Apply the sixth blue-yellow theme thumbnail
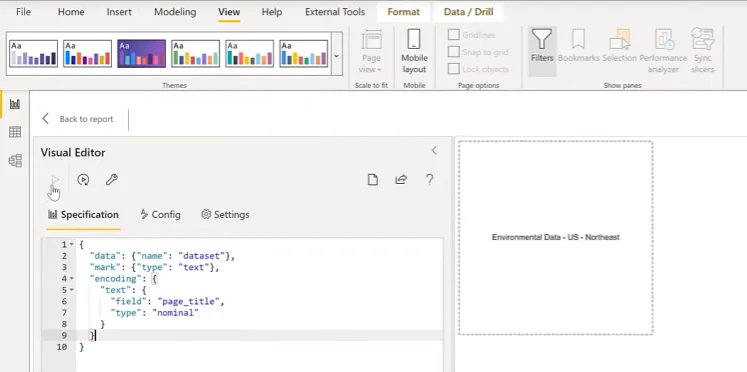This screenshot has width=747, height=372. pyautogui.click(x=303, y=53)
